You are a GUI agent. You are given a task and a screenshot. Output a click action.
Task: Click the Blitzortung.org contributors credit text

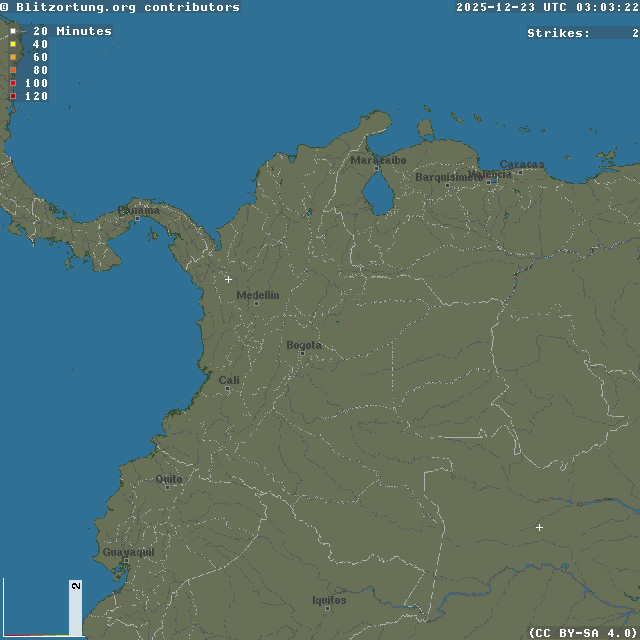coord(120,7)
